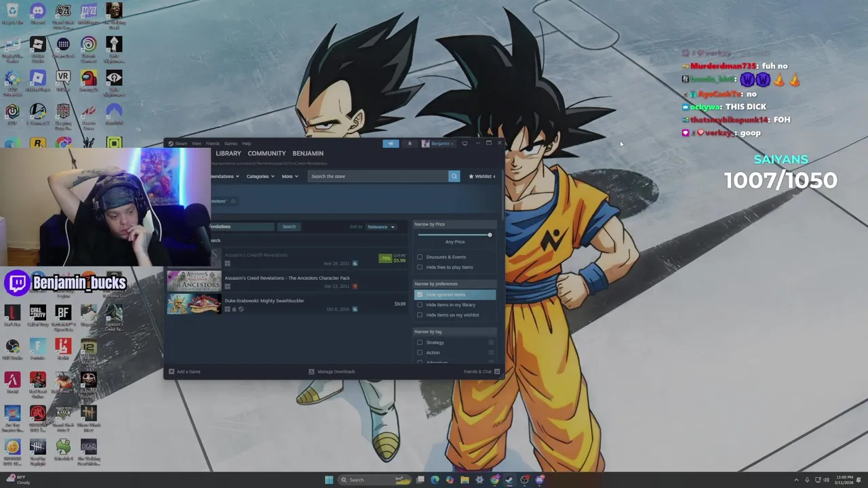Open Recycle Bin on desktop

12,14
